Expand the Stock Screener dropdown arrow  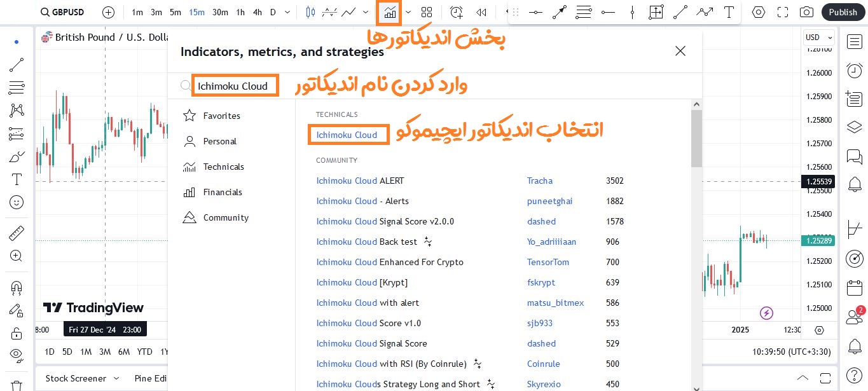click(x=119, y=378)
